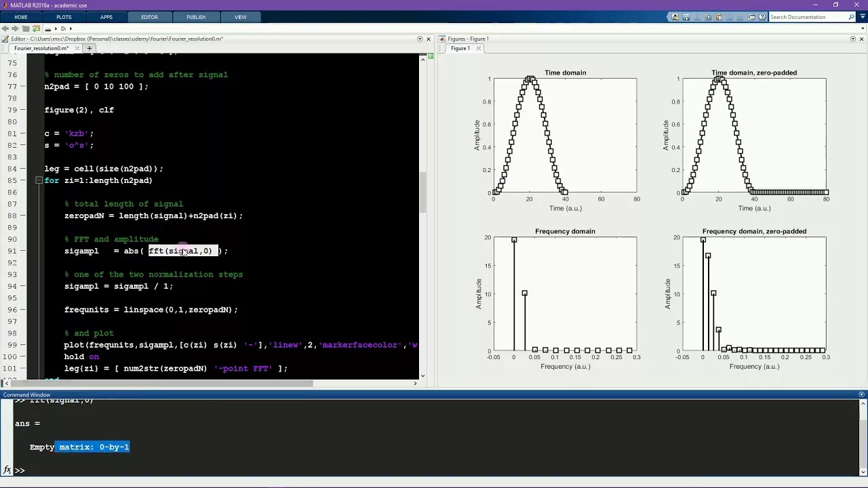The image size is (868, 488).
Task: Click the 'Frequency domain' plot axes
Action: [x=565, y=294]
